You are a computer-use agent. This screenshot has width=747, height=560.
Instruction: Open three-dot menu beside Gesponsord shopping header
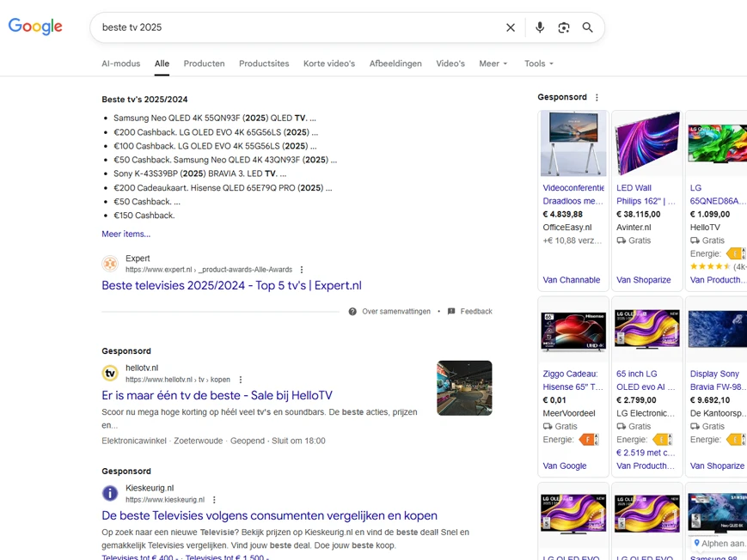click(x=597, y=98)
